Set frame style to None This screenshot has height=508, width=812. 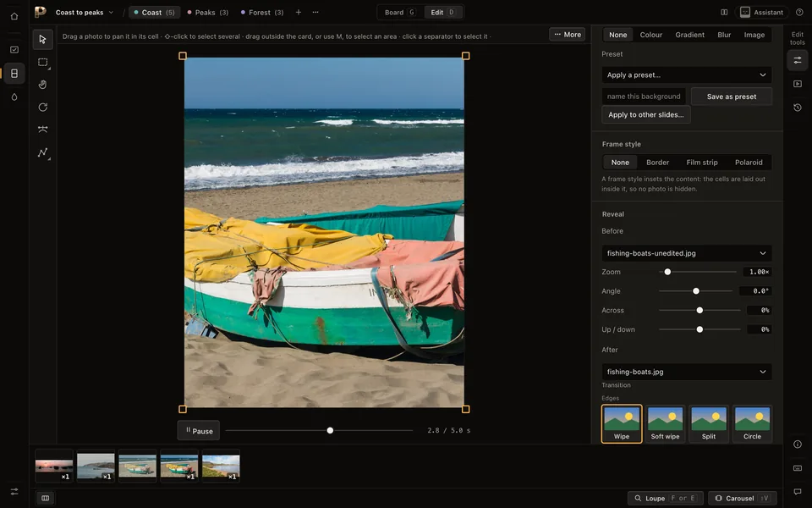(620, 163)
